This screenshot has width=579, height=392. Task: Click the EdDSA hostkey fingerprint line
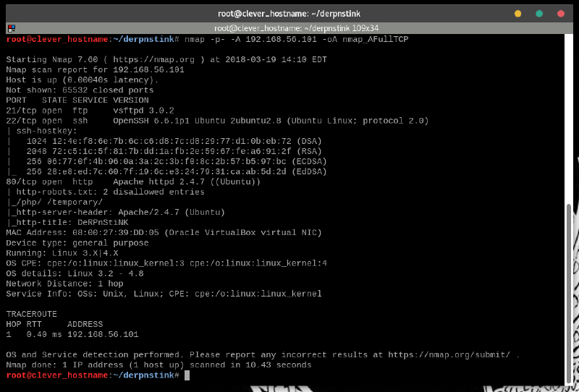[166, 171]
